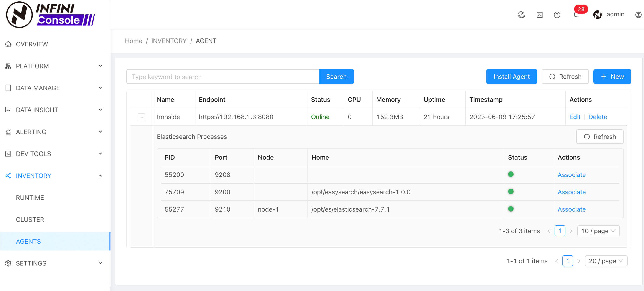Click the INFINI Console logo

point(51,15)
